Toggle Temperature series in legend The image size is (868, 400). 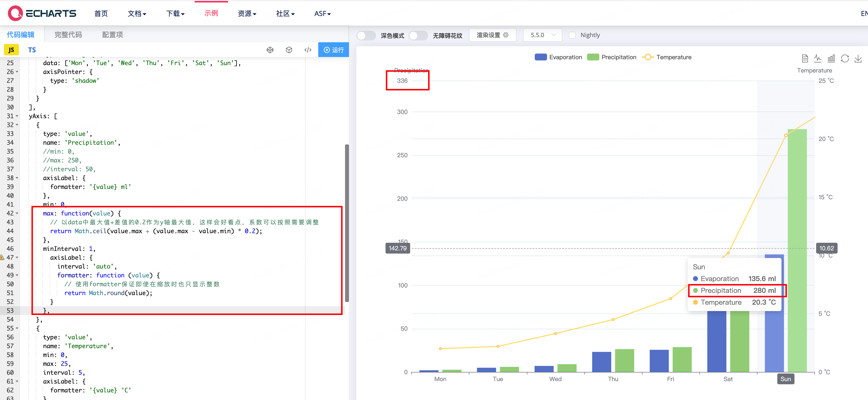667,57
